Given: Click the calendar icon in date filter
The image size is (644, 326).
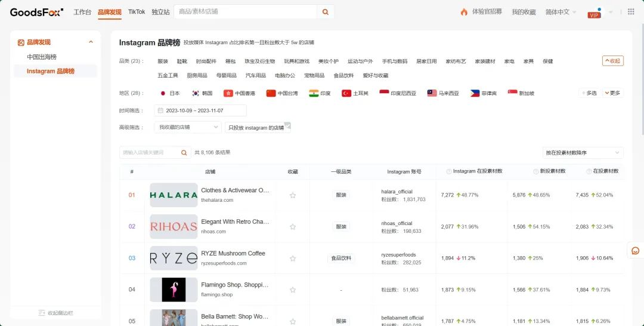Looking at the screenshot, I should click(x=160, y=110).
